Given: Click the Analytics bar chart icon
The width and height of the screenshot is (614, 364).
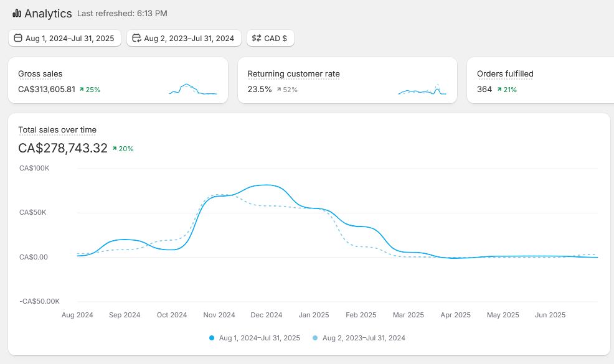Looking at the screenshot, I should click(x=17, y=13).
